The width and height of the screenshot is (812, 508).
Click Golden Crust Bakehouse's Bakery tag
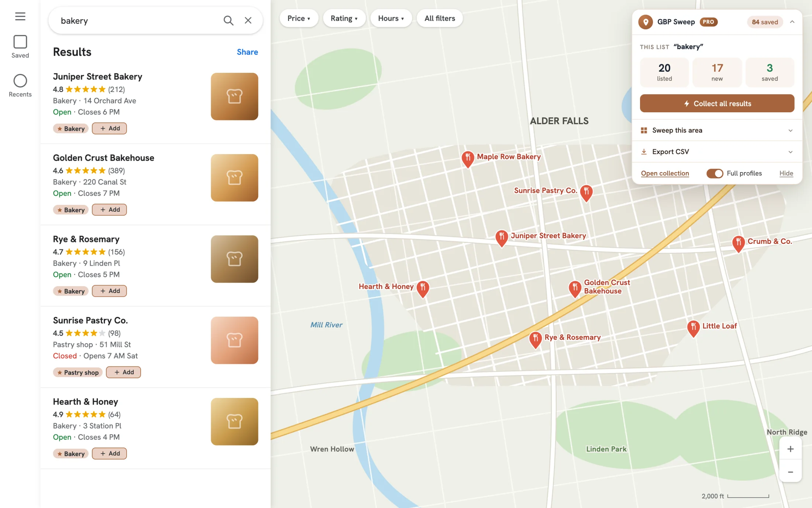pos(70,210)
